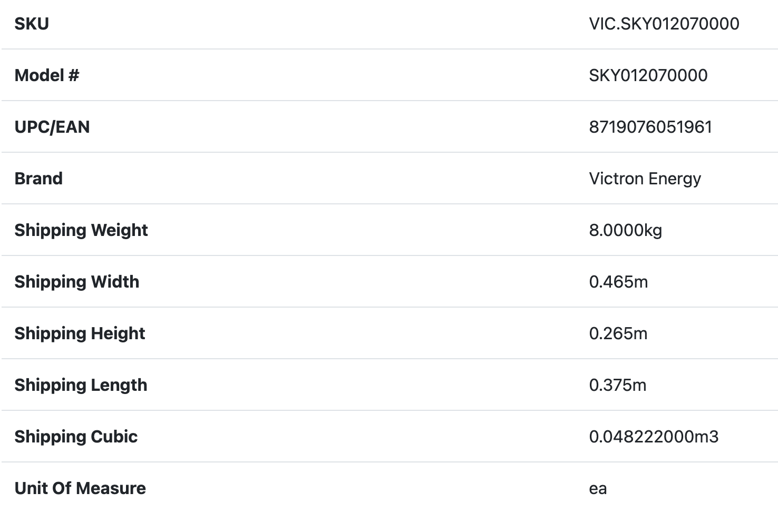The width and height of the screenshot is (778, 532).
Task: Click the 0.375m length value
Action: tap(617, 385)
